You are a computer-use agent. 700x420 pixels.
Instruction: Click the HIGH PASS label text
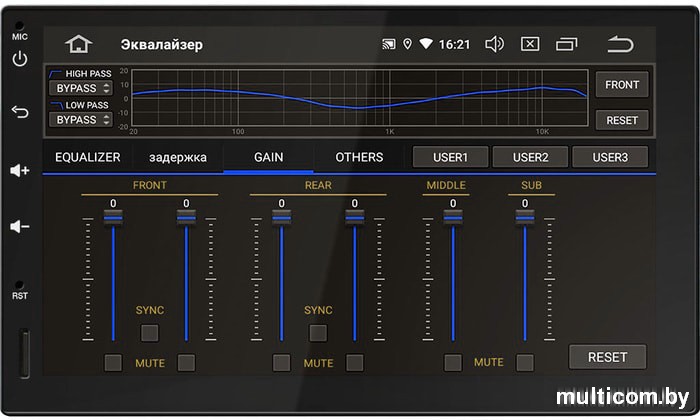88,74
